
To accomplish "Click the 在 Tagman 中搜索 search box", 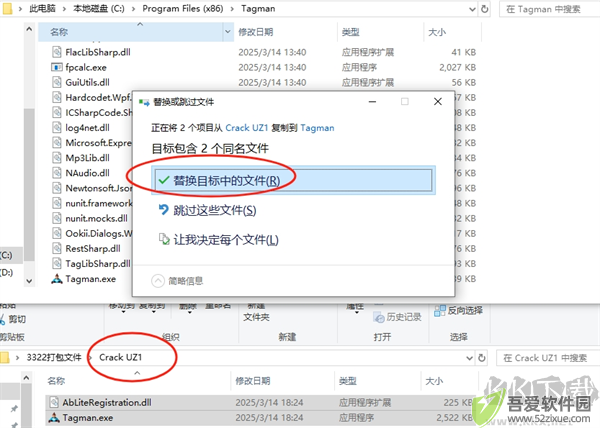I will pyautogui.click(x=549, y=9).
